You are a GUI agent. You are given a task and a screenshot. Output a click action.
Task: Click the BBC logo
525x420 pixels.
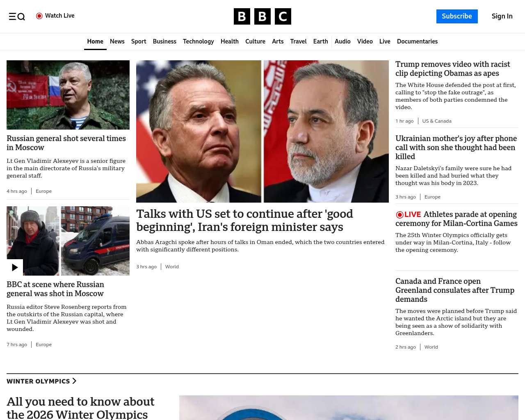point(262,16)
